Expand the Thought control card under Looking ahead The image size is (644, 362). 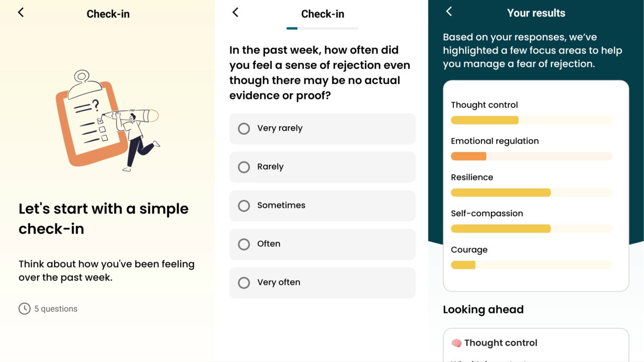(x=535, y=342)
